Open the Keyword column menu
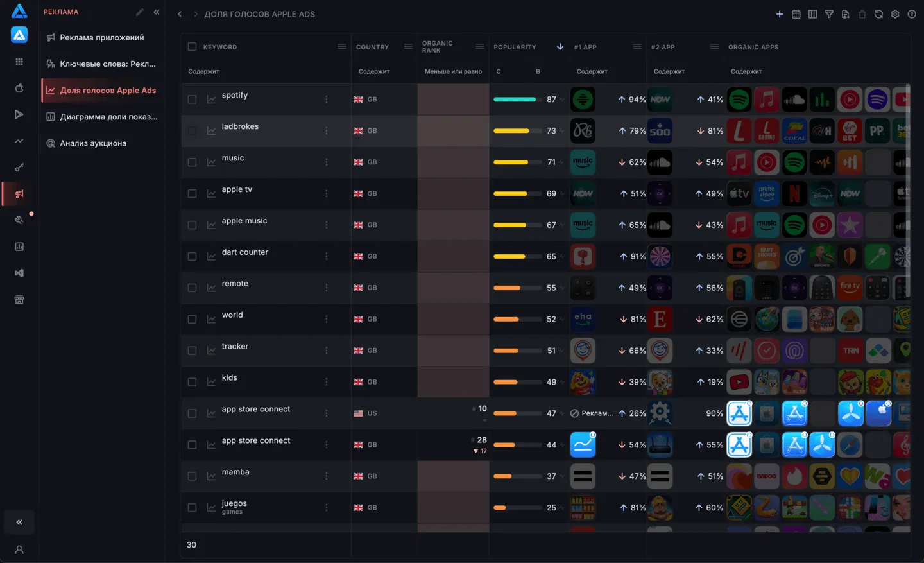Screen dimensions: 924x563 click(x=342, y=47)
